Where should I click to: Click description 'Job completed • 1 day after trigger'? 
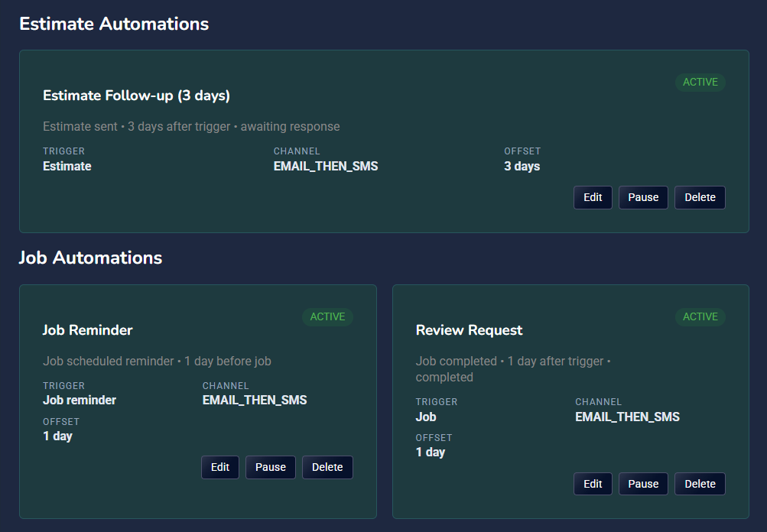[x=513, y=369]
